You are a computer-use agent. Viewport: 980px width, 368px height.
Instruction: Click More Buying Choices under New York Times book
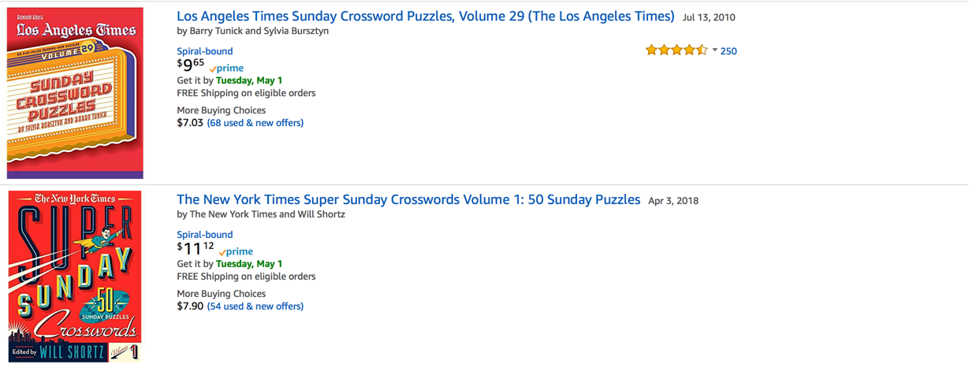click(x=221, y=294)
